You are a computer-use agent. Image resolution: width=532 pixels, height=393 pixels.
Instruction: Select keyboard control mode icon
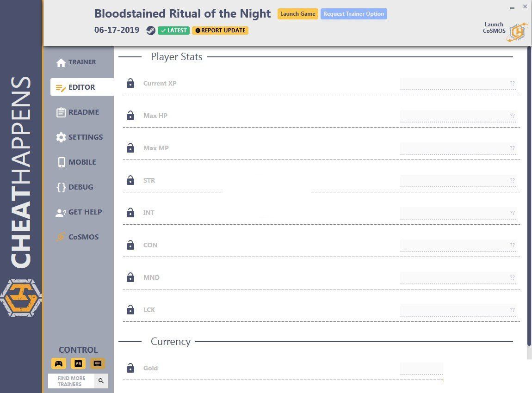97,363
